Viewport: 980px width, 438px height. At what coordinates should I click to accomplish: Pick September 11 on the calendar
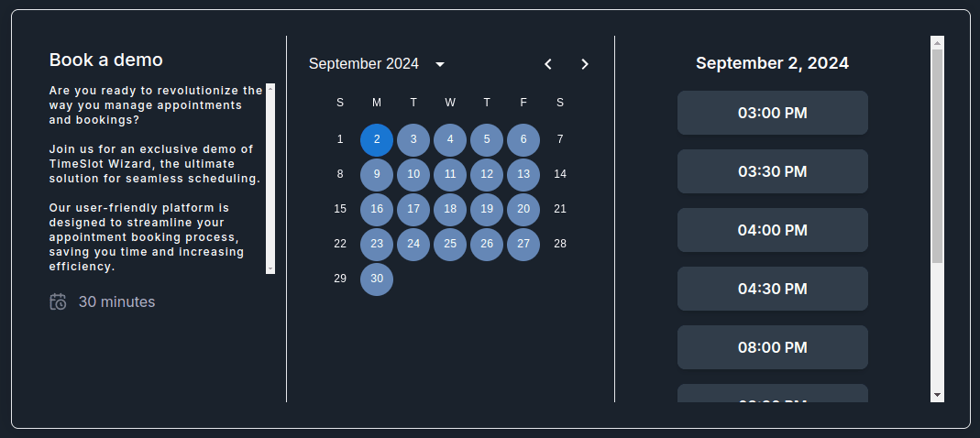(x=450, y=174)
